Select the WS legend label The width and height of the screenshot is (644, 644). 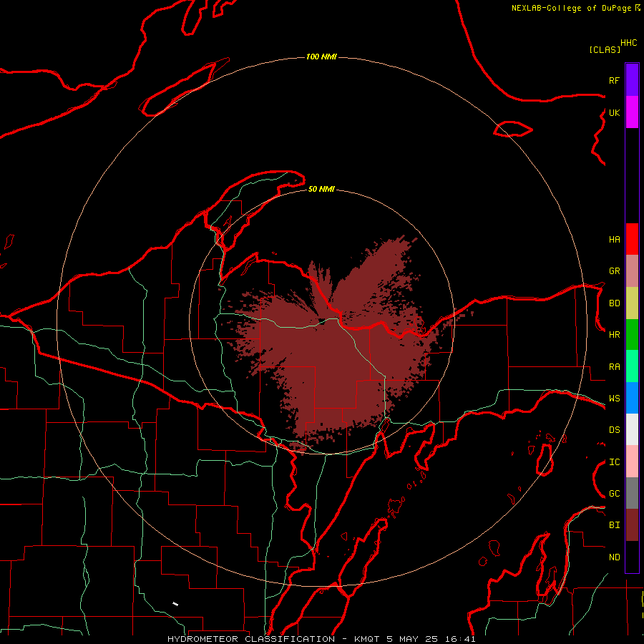[x=614, y=398]
